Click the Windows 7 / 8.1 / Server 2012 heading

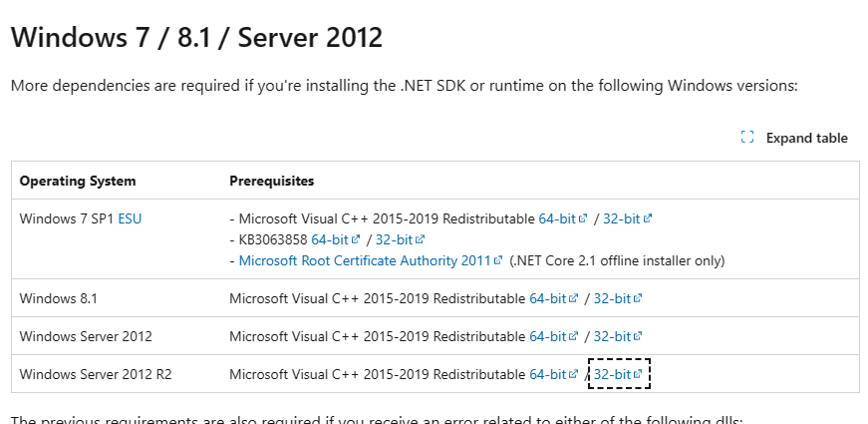[x=196, y=38]
